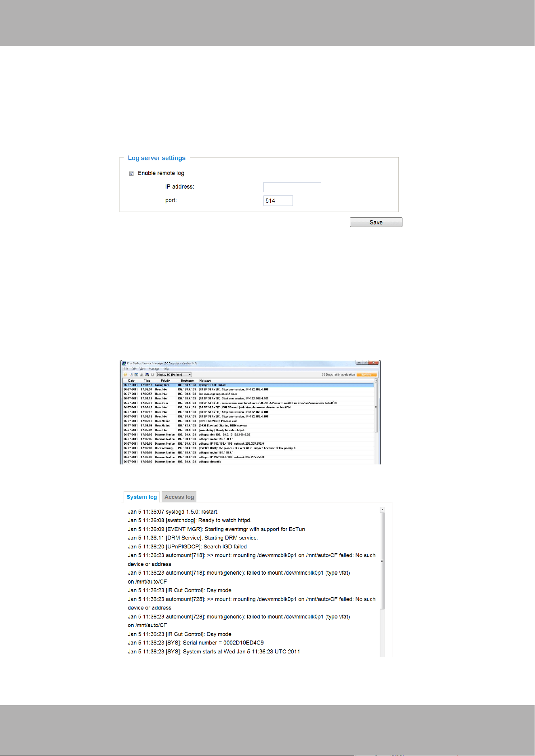Open the File menu in Kiwi Syslog

(126, 369)
